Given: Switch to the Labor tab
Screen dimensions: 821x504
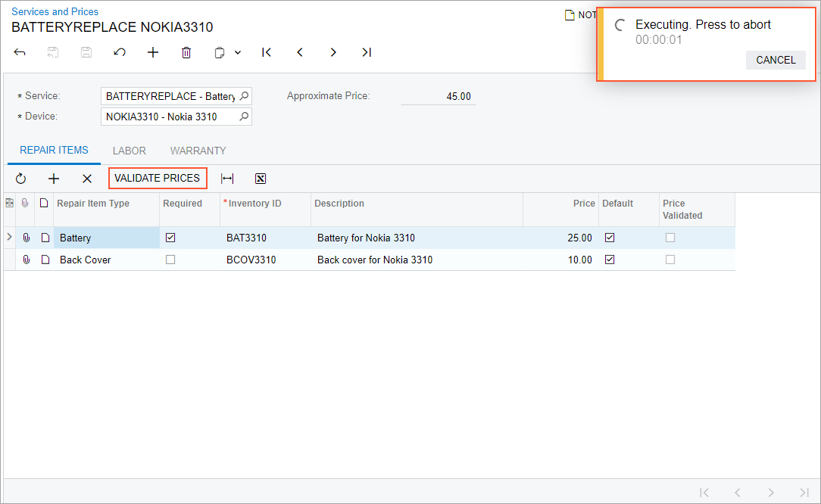Looking at the screenshot, I should 130,151.
